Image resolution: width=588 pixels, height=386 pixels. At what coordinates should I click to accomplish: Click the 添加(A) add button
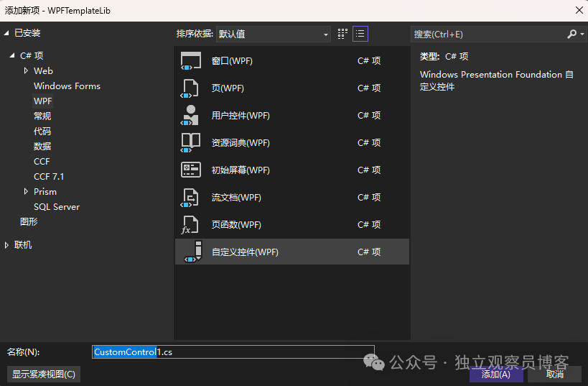496,374
